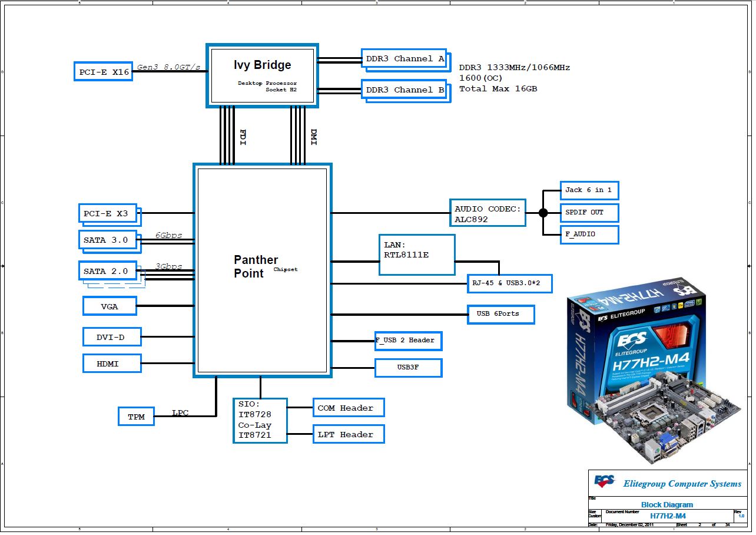The height and width of the screenshot is (535, 756).
Task: Click the SATA 2.0 box
Action: click(x=107, y=271)
